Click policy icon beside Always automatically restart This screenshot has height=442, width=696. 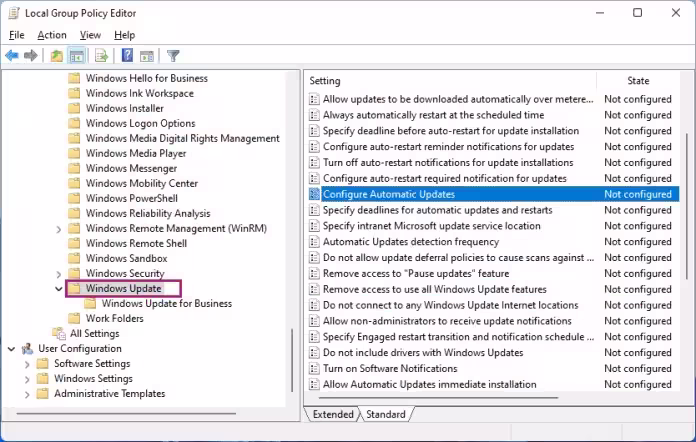coord(314,115)
